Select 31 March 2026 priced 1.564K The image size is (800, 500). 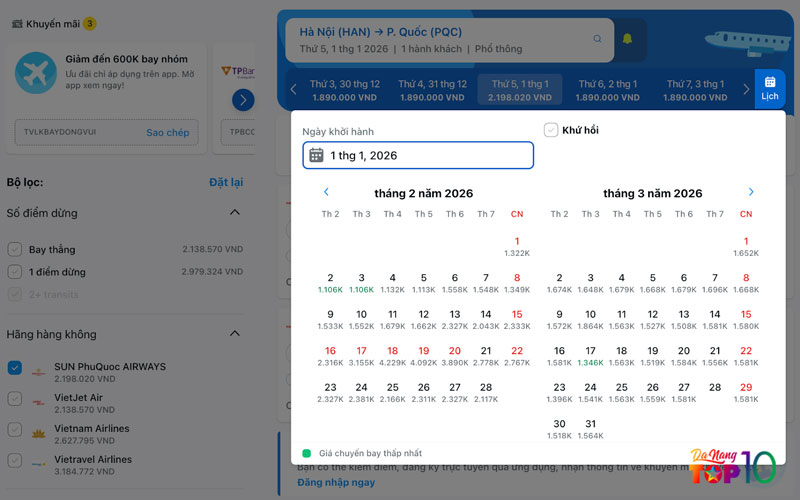click(x=590, y=429)
